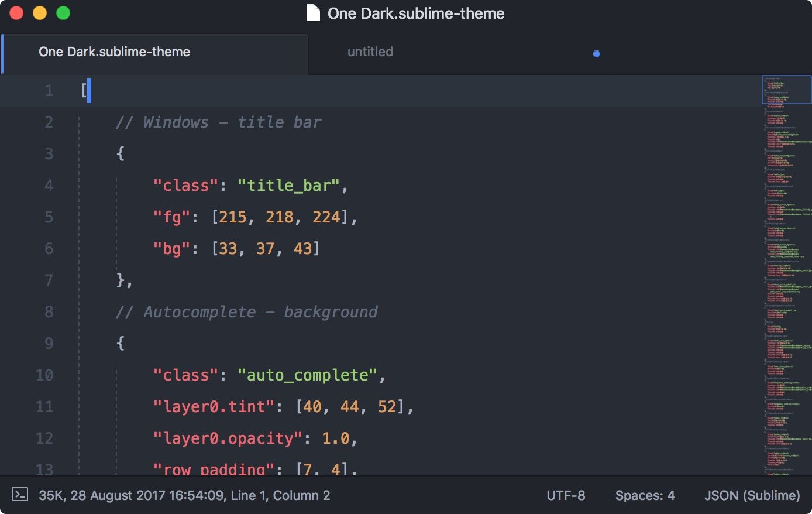
Task: Click the Line 1, Column 2 status text
Action: tap(280, 495)
